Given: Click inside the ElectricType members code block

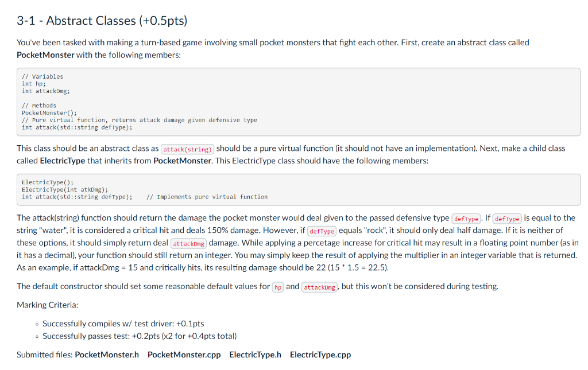Looking at the screenshot, I should click(x=299, y=189).
